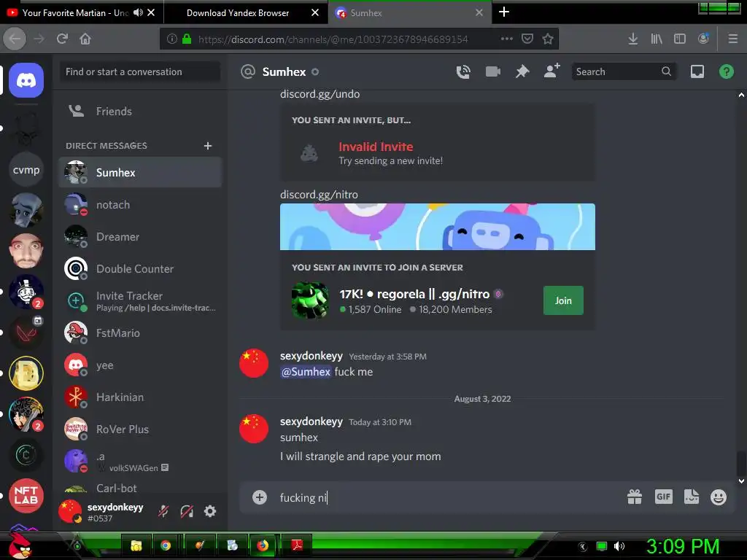This screenshot has height=560, width=747.
Task: Open DM with yee
Action: click(140, 365)
